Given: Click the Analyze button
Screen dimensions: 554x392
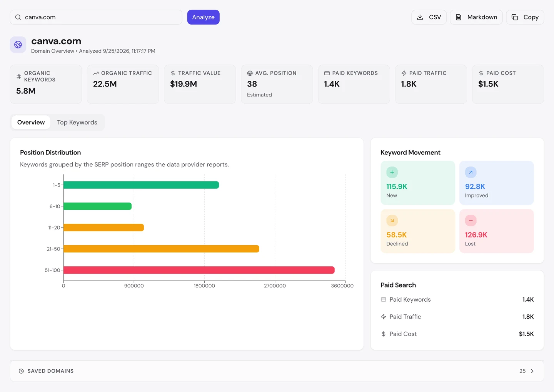Looking at the screenshot, I should 204,17.
